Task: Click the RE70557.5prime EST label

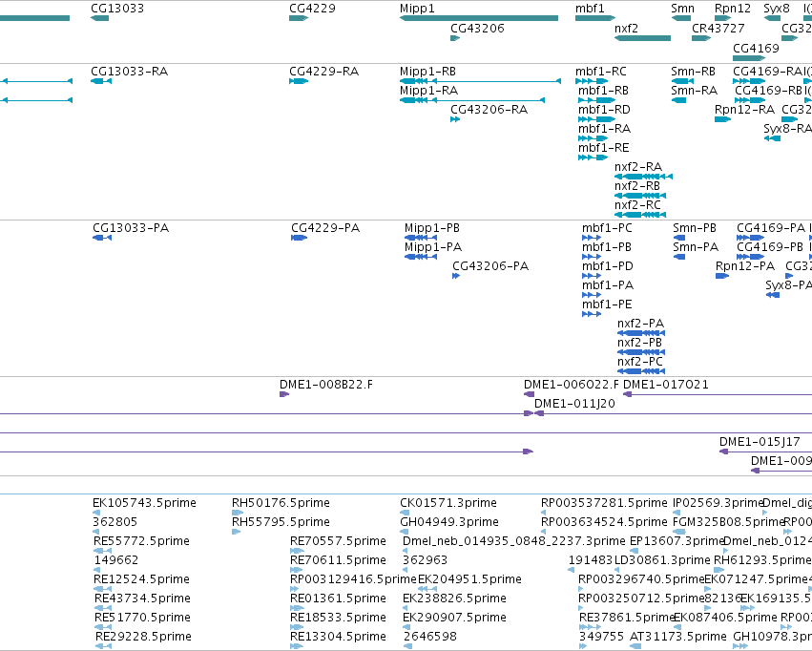Action: tap(338, 540)
